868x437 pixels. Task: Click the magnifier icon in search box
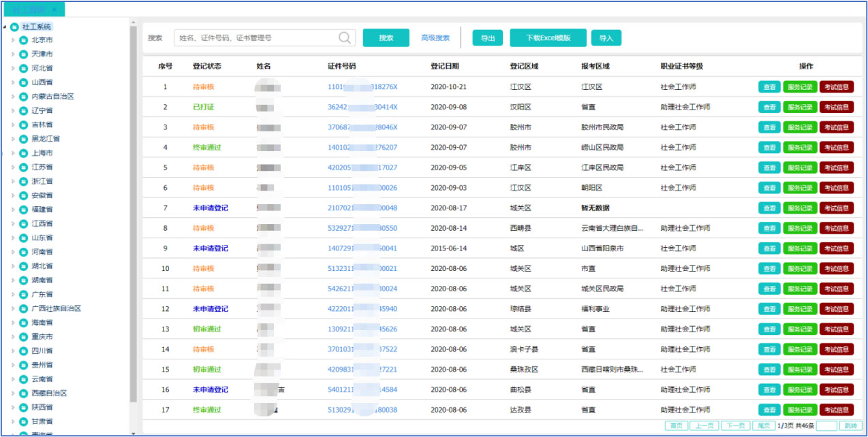tap(345, 37)
